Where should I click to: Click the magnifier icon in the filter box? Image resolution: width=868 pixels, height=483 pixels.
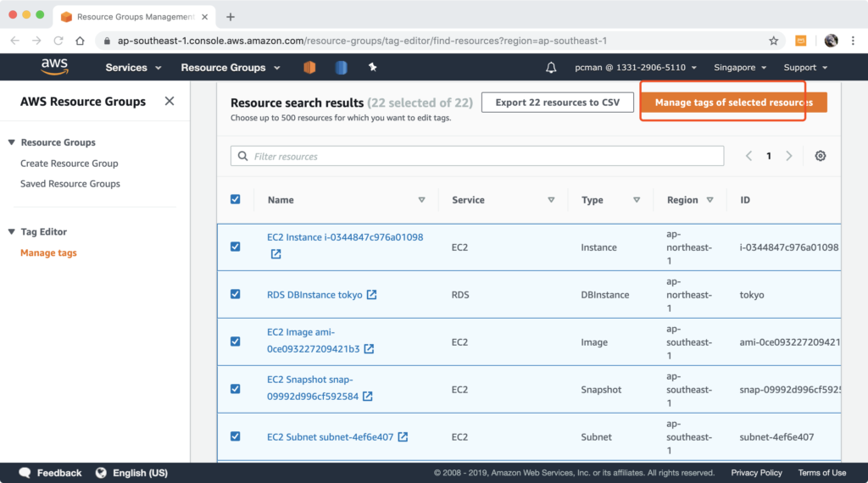[242, 156]
